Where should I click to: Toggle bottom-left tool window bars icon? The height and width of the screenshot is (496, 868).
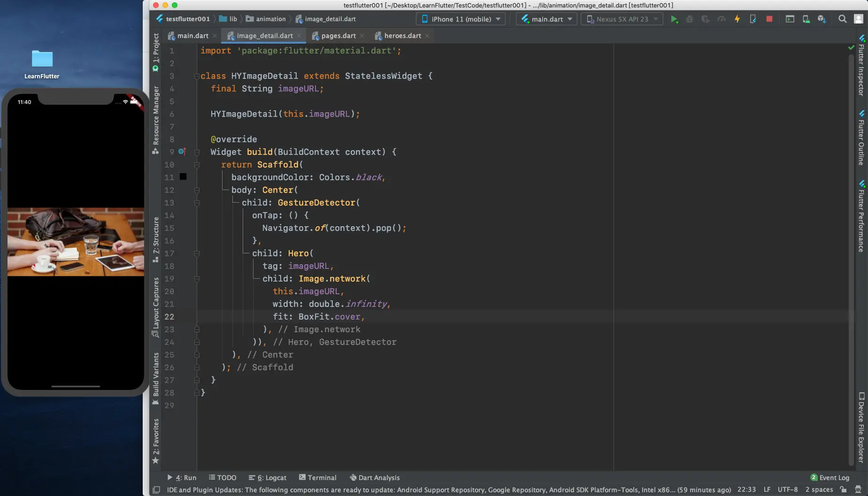(156, 490)
